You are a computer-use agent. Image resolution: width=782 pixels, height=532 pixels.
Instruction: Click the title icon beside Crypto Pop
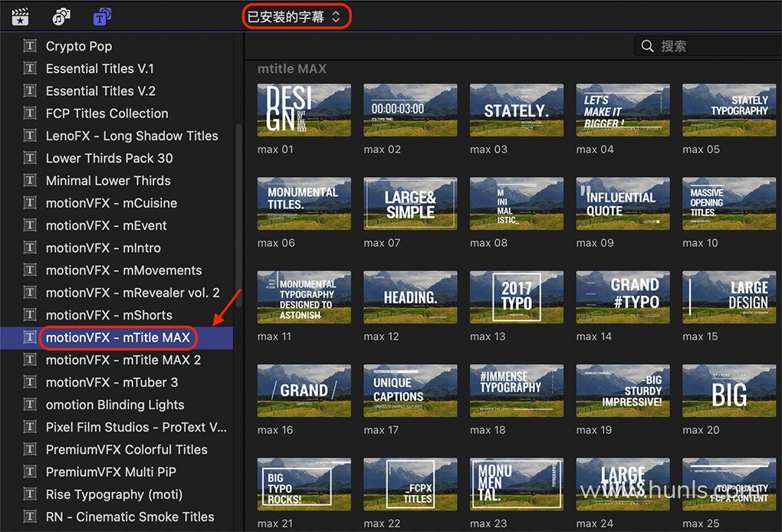click(30, 46)
